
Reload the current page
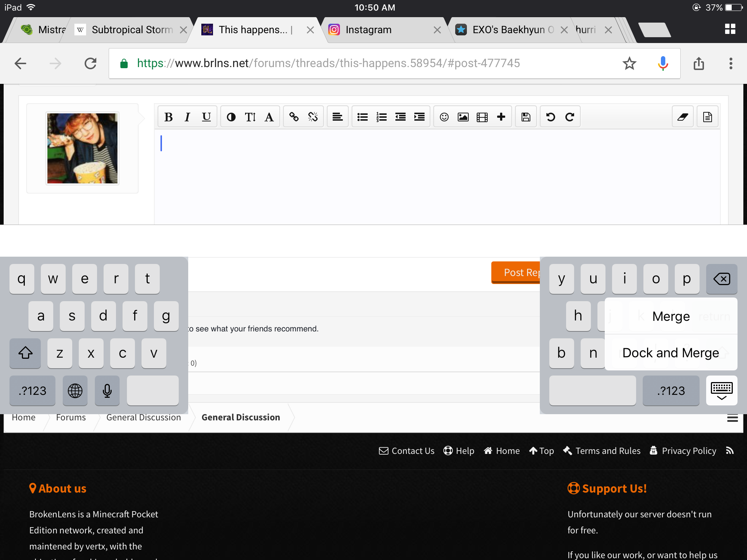[x=90, y=63]
